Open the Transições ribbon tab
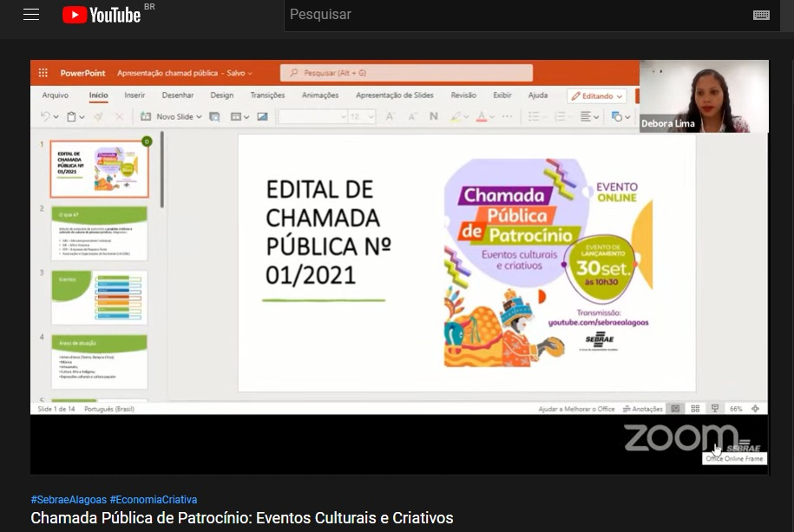794x532 pixels. pyautogui.click(x=267, y=95)
